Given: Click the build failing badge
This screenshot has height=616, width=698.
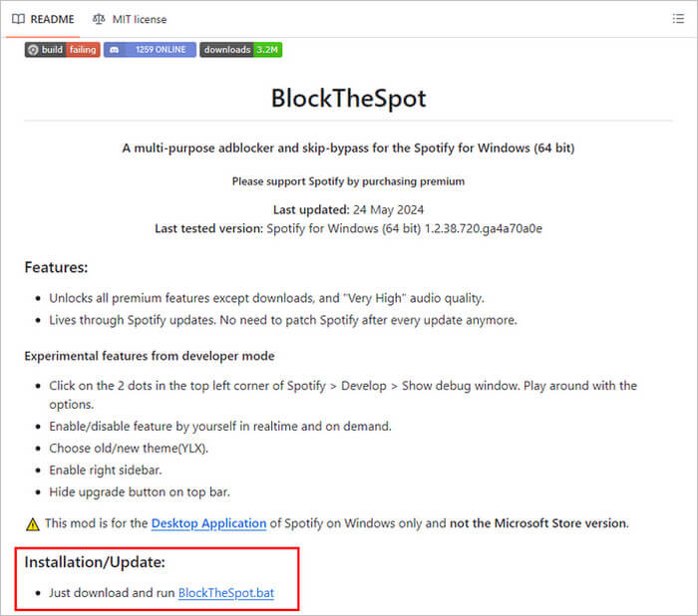Looking at the screenshot, I should (62, 50).
